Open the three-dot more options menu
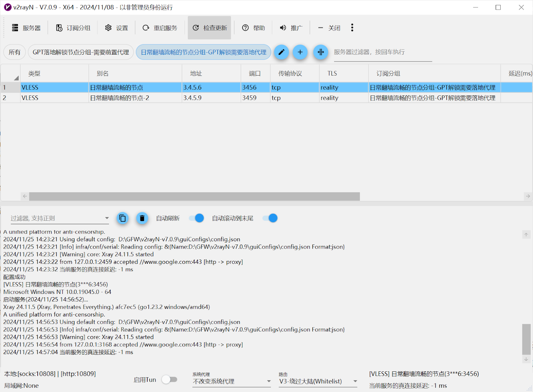 pyautogui.click(x=352, y=28)
